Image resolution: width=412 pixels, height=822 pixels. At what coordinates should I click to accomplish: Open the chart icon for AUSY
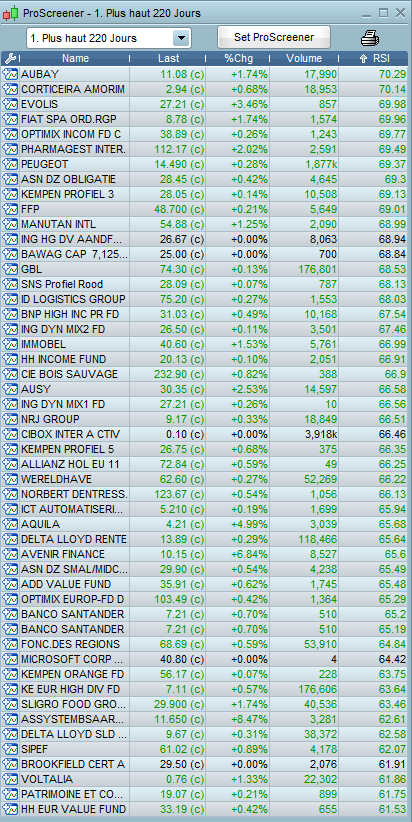10,389
